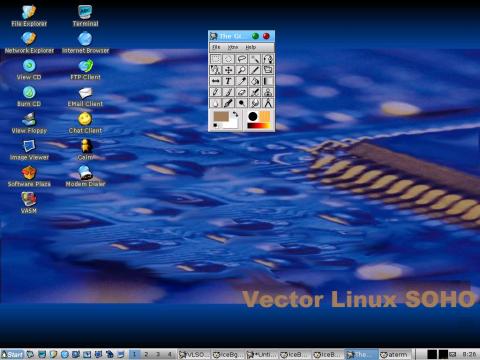Open the Help menu in GIMP toolbox
The image size is (480, 360).
coord(251,47)
